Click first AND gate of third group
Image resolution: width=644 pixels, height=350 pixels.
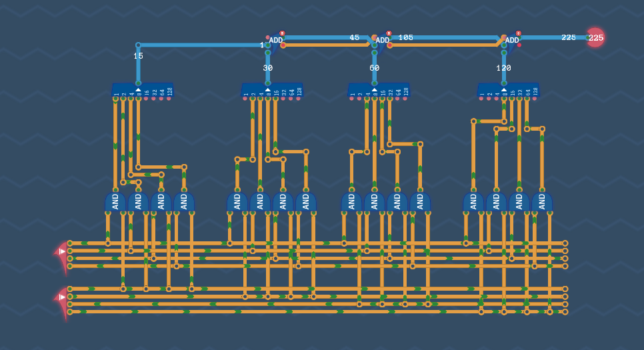pyautogui.click(x=351, y=202)
